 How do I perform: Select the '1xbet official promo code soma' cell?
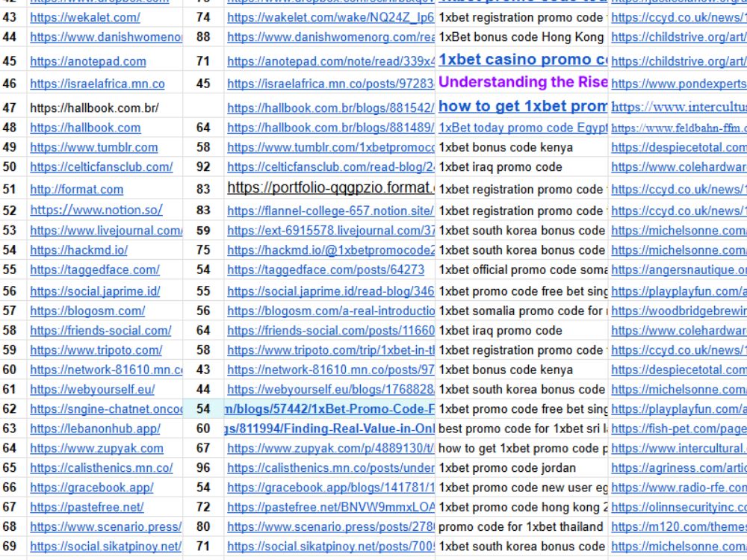pos(523,270)
